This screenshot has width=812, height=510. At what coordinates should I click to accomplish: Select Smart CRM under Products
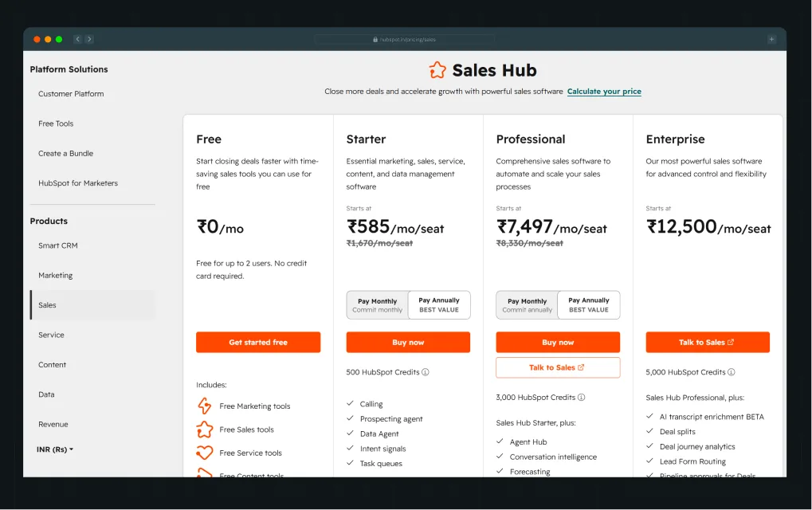[x=58, y=245]
